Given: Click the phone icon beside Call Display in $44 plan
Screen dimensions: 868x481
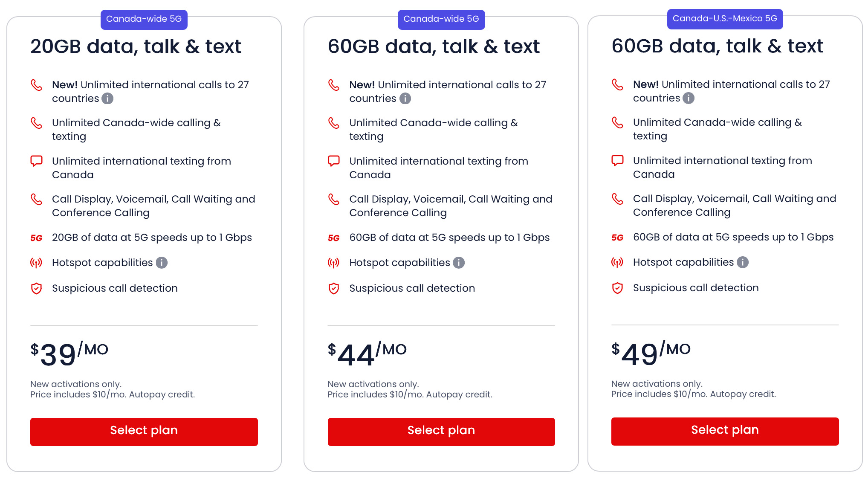Looking at the screenshot, I should click(334, 199).
